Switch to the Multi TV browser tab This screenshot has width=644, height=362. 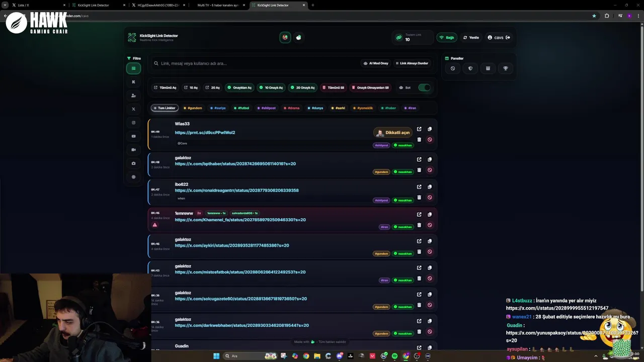click(x=218, y=5)
